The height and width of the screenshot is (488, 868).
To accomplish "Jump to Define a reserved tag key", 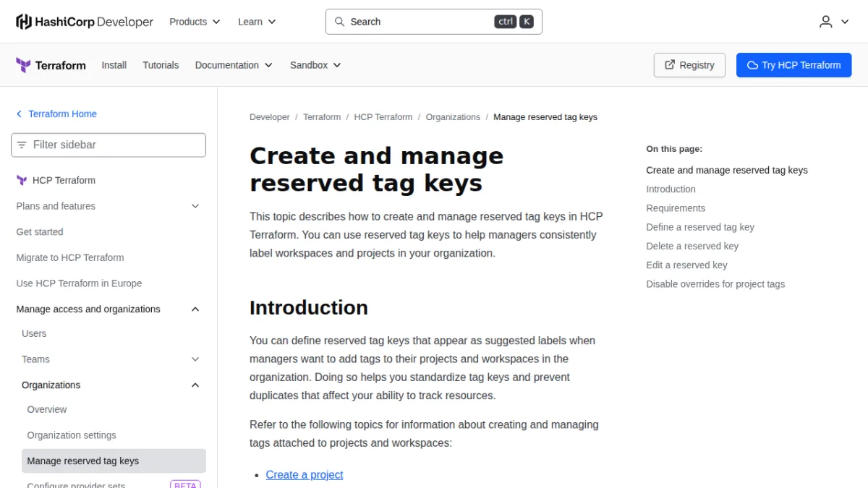I will pos(700,227).
